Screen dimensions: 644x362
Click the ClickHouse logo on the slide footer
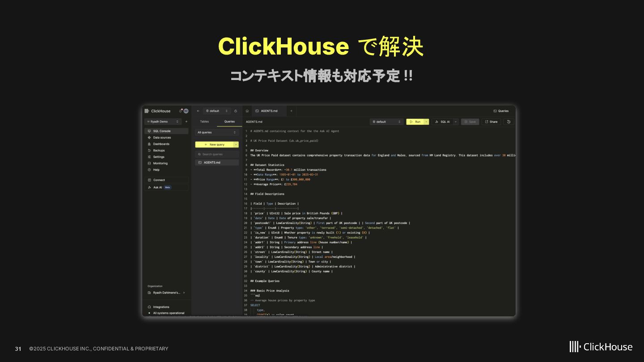tap(601, 347)
